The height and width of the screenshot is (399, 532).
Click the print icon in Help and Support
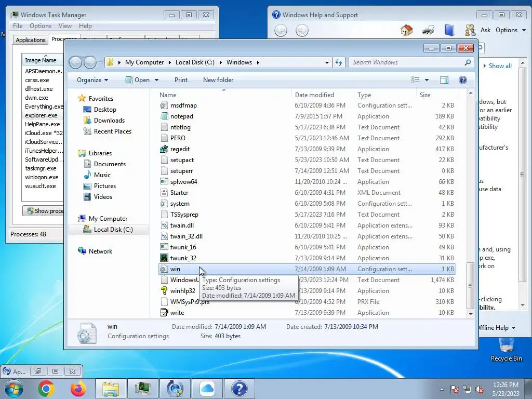[x=428, y=30]
